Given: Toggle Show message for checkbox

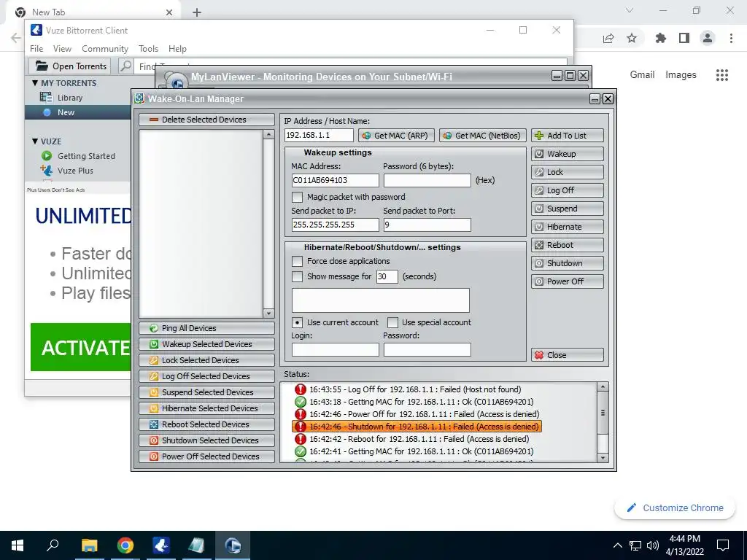Looking at the screenshot, I should point(298,276).
